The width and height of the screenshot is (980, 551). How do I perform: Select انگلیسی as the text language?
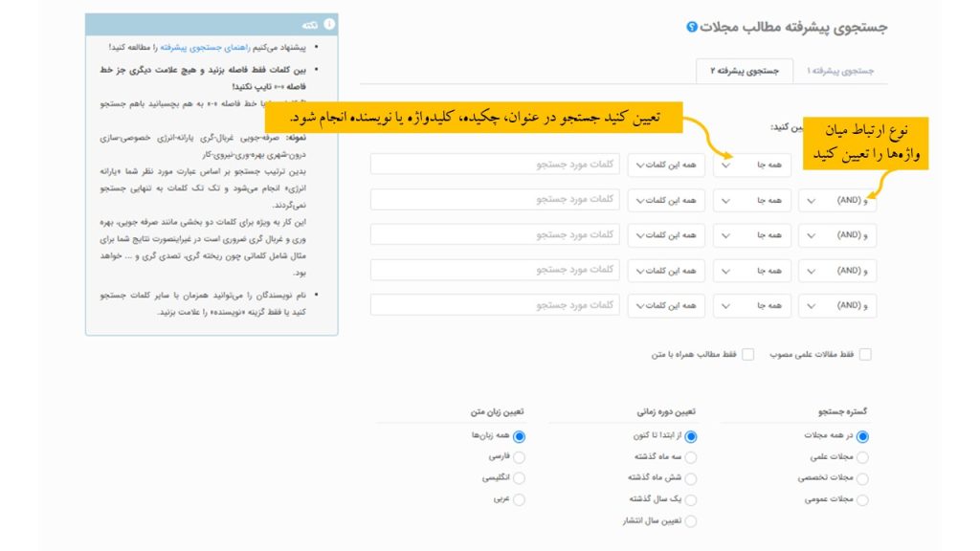pyautogui.click(x=520, y=477)
